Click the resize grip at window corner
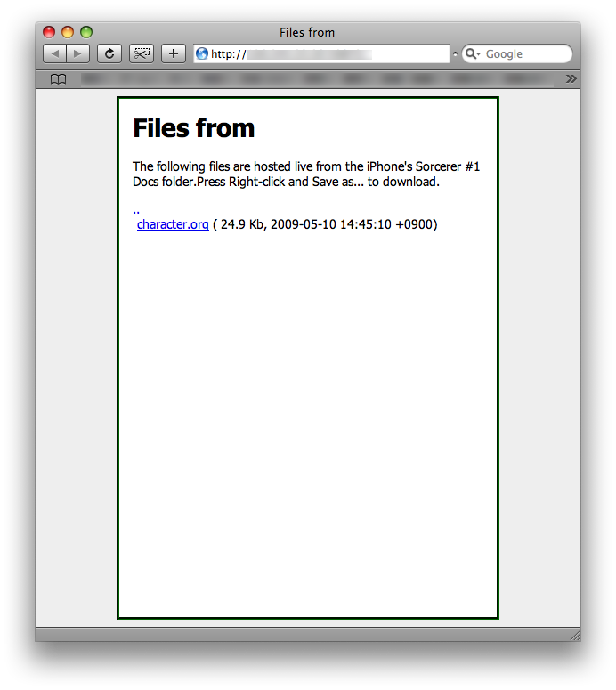 click(575, 635)
